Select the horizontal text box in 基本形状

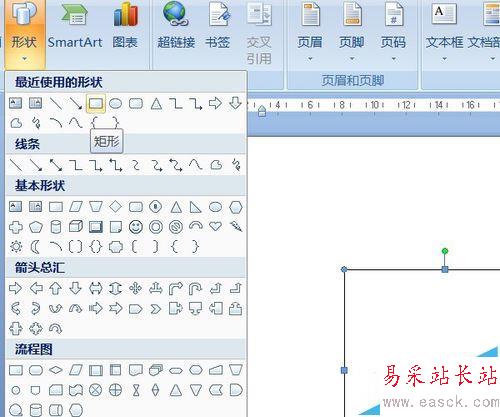16,207
